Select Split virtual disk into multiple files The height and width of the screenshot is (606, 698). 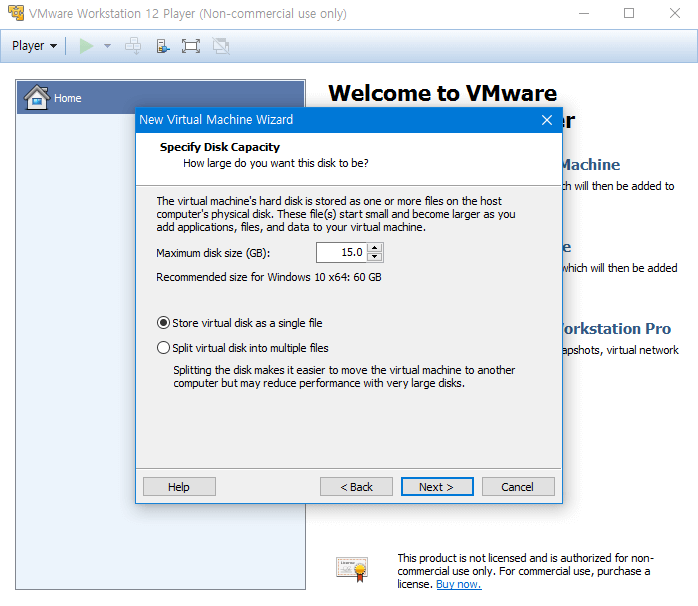pyautogui.click(x=164, y=348)
